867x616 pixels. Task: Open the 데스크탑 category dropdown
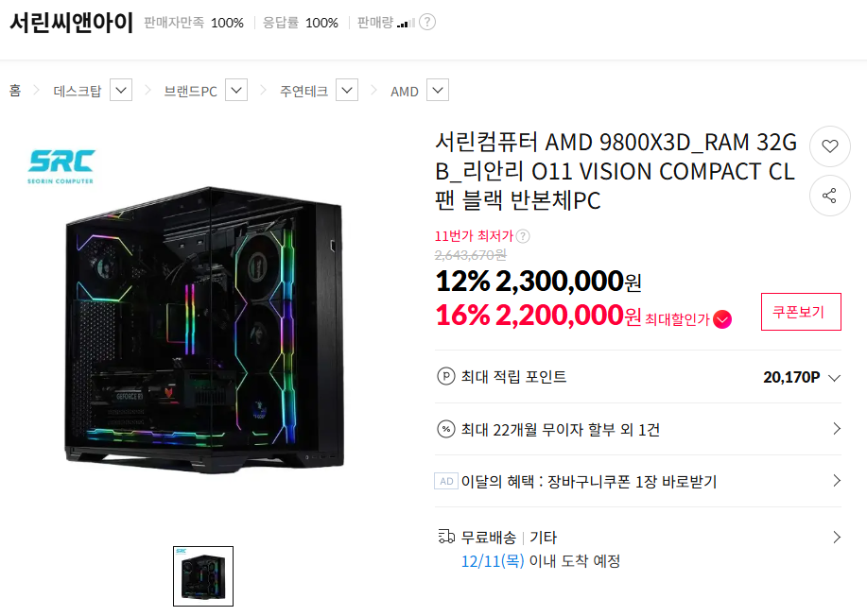(x=121, y=90)
